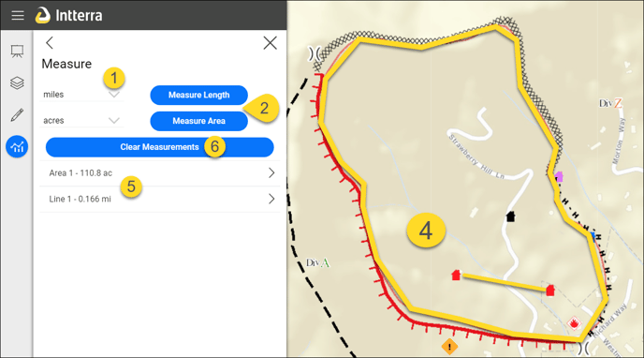Start Measure Length tool
The image size is (644, 358).
[198, 95]
